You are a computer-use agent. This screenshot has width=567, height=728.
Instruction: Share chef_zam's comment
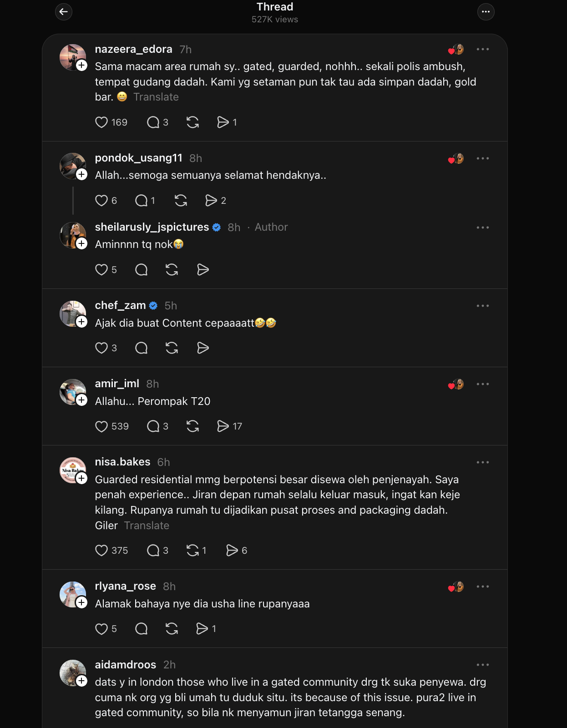click(x=203, y=348)
